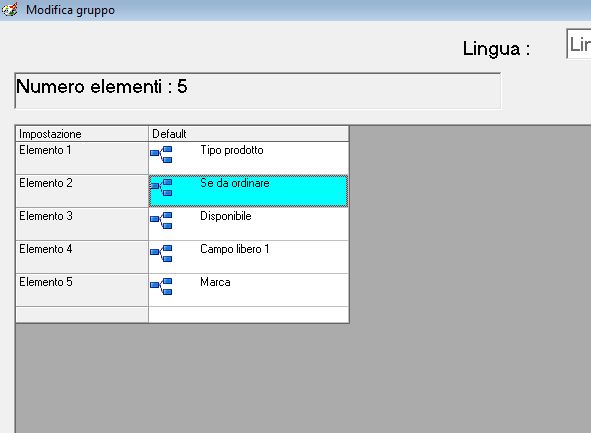This screenshot has height=433, width=591.
Task: Click the app icon in the title bar
Action: coord(10,9)
